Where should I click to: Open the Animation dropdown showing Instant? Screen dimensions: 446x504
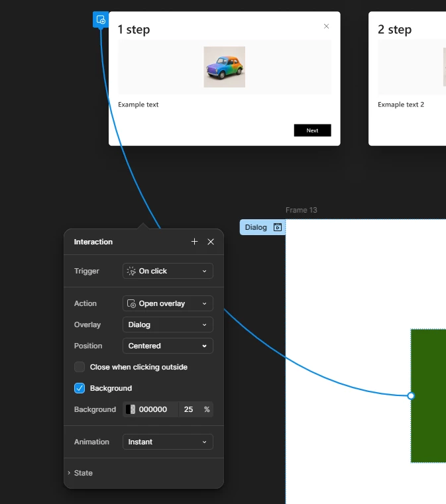[x=168, y=442]
